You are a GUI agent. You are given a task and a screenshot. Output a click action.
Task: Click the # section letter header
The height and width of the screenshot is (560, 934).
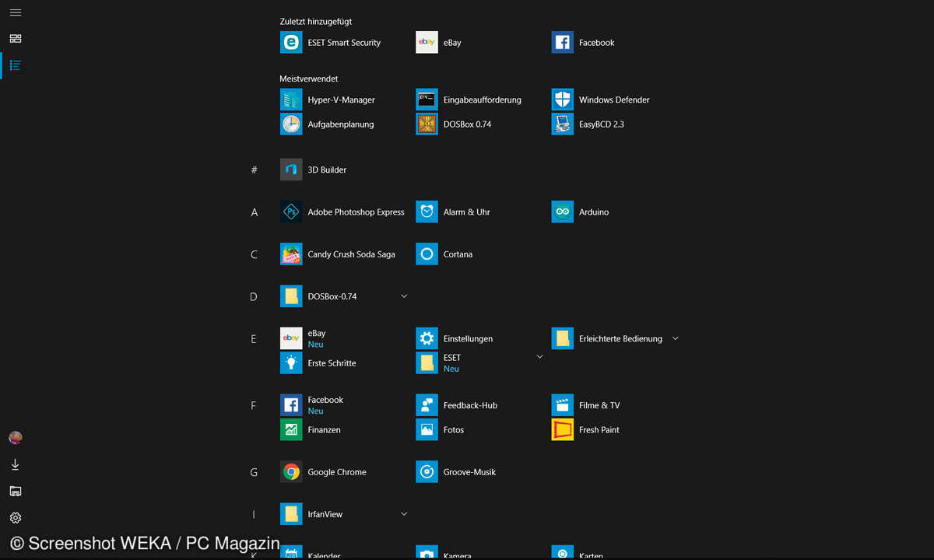254,170
